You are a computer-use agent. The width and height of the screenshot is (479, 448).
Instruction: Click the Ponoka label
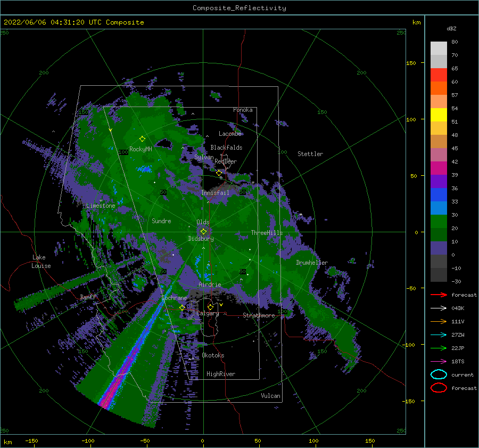[243, 110]
